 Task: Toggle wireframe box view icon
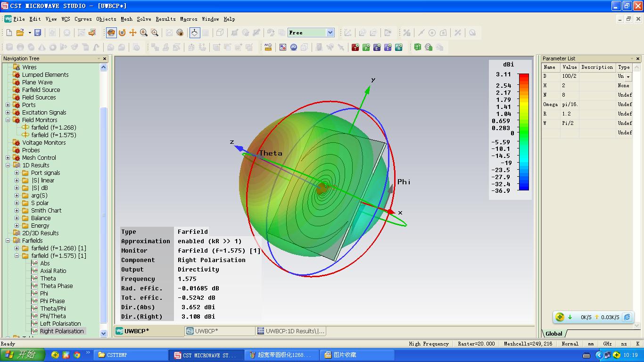tap(220, 33)
